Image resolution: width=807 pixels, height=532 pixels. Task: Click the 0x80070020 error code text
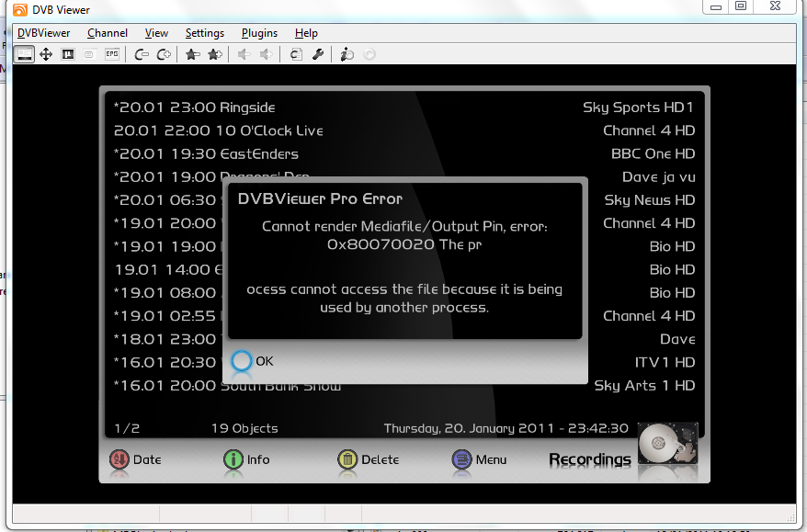tap(381, 244)
